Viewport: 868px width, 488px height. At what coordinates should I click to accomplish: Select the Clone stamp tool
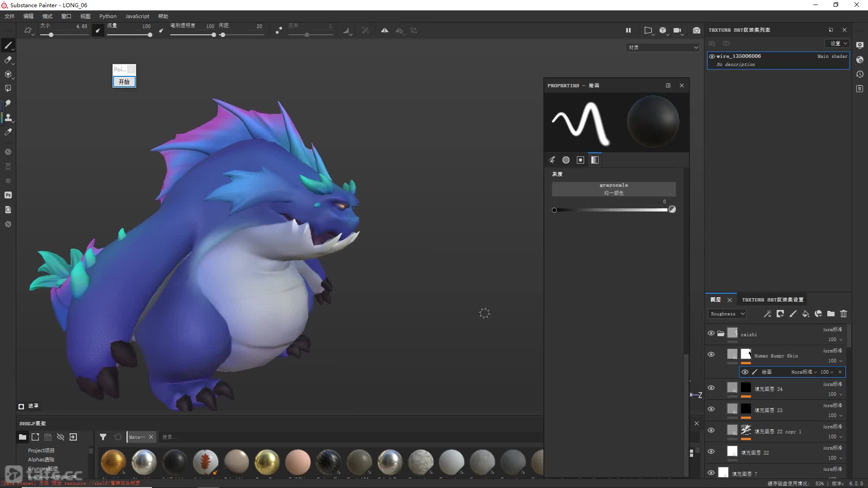click(x=8, y=117)
